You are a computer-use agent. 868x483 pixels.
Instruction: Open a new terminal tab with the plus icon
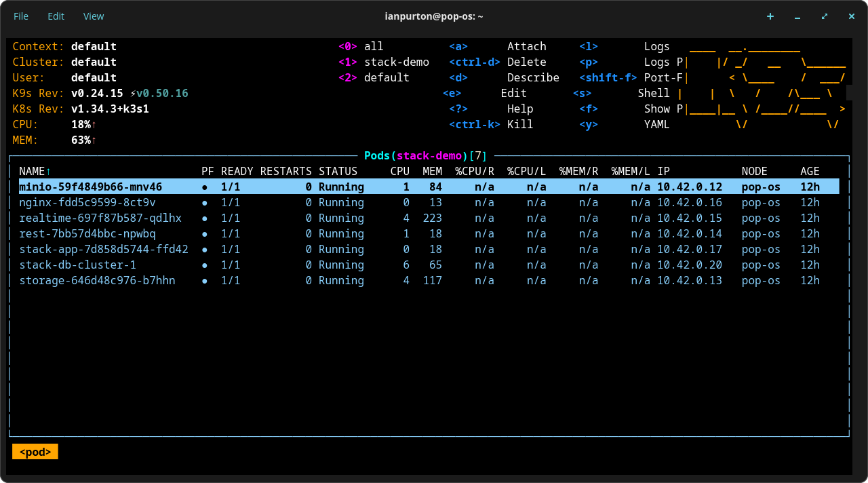click(x=770, y=16)
